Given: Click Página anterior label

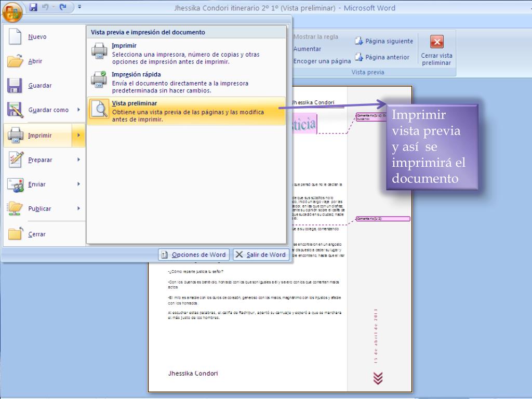Looking at the screenshot, I should [x=387, y=57].
